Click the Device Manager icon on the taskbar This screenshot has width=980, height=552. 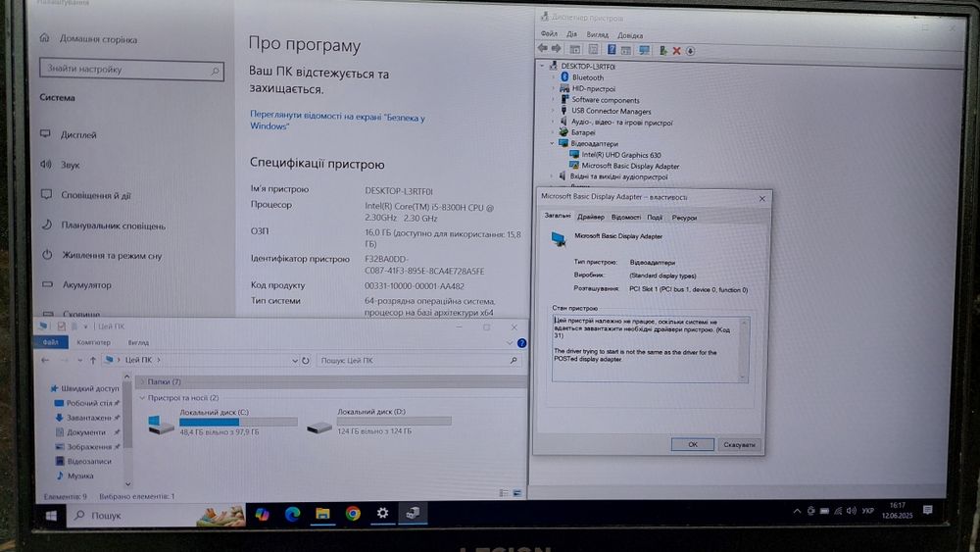413,513
